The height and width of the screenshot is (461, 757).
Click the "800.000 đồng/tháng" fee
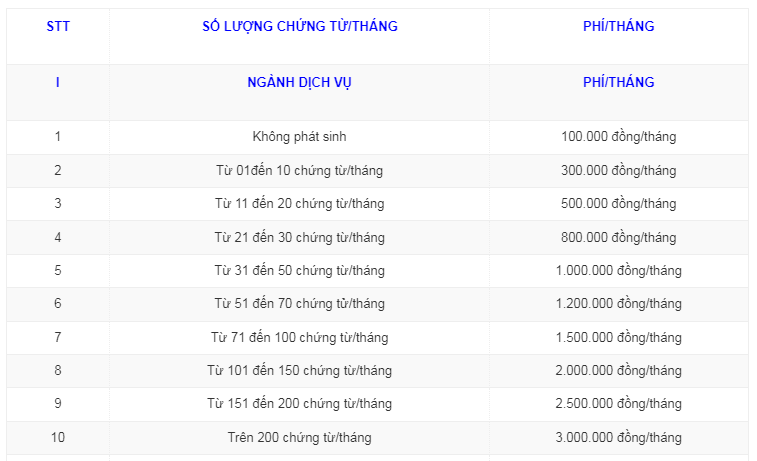618,238
